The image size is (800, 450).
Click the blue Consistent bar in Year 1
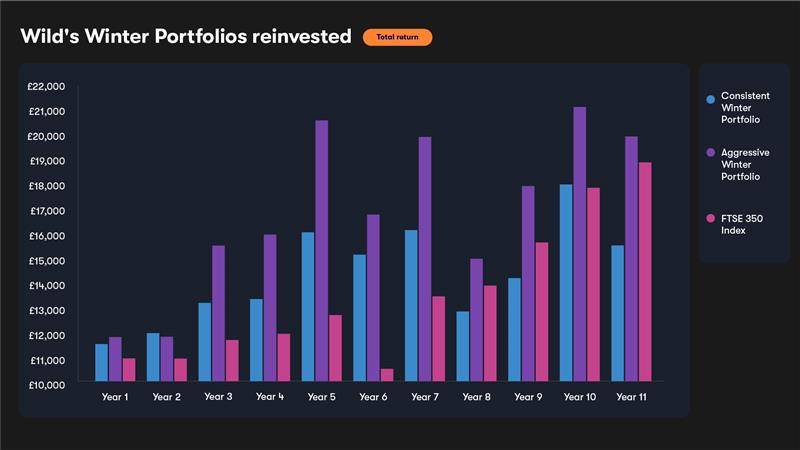point(101,362)
